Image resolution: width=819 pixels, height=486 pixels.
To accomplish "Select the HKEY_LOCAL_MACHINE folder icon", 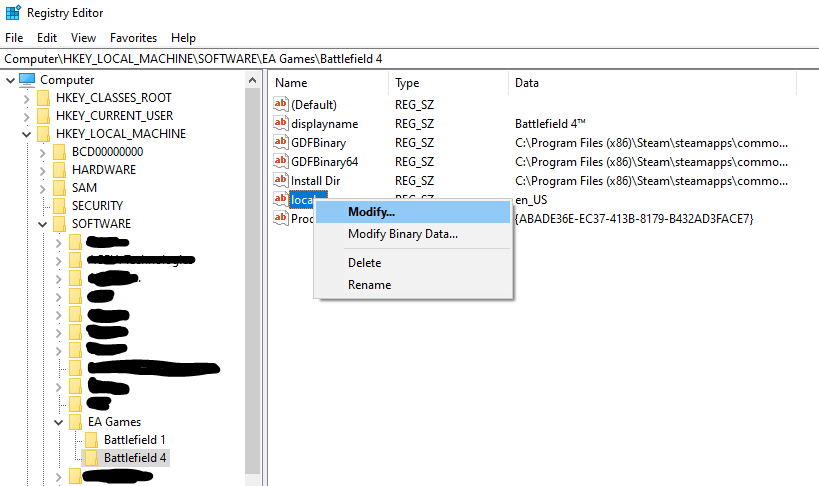I will (x=44, y=134).
